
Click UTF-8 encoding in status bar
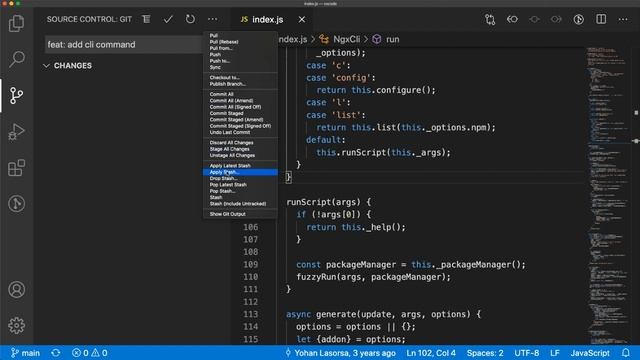click(x=527, y=353)
